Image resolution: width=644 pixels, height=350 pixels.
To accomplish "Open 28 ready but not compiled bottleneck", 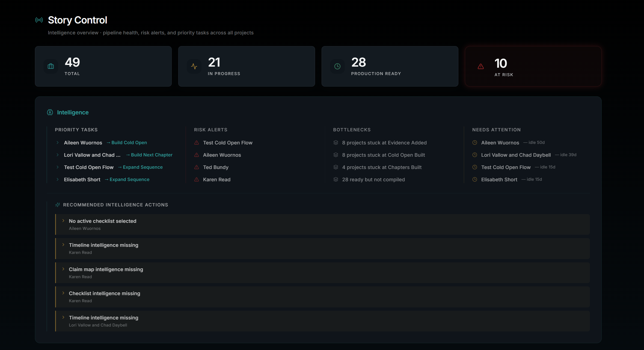I will click(373, 180).
